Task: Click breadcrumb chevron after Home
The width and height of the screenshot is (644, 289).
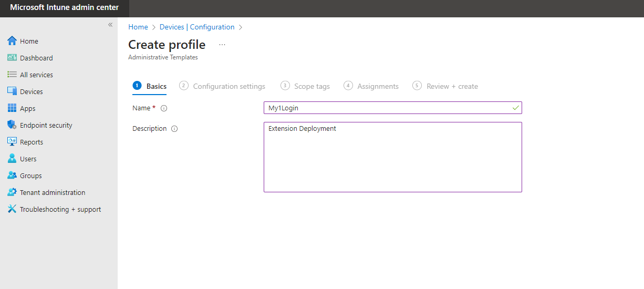Action: [x=154, y=27]
